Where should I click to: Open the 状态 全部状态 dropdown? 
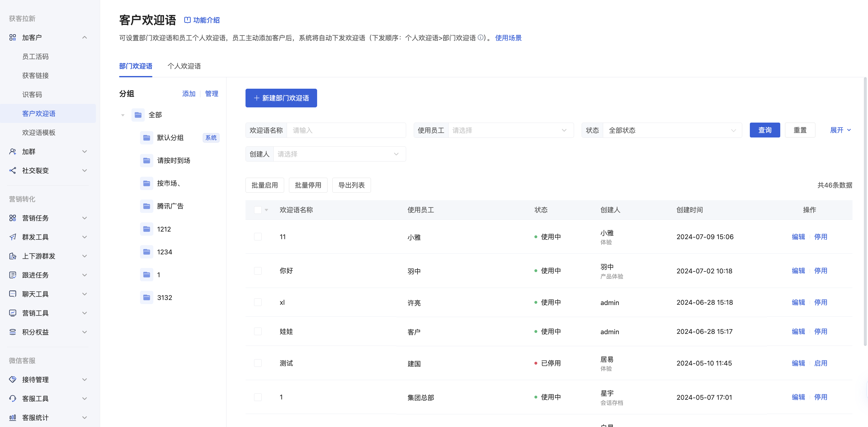pos(672,131)
